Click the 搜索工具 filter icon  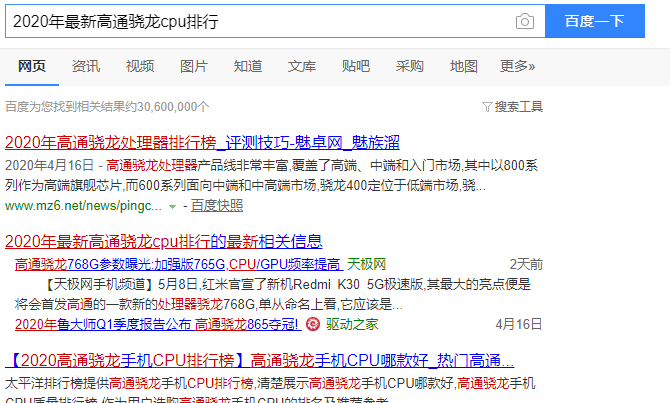click(x=487, y=106)
